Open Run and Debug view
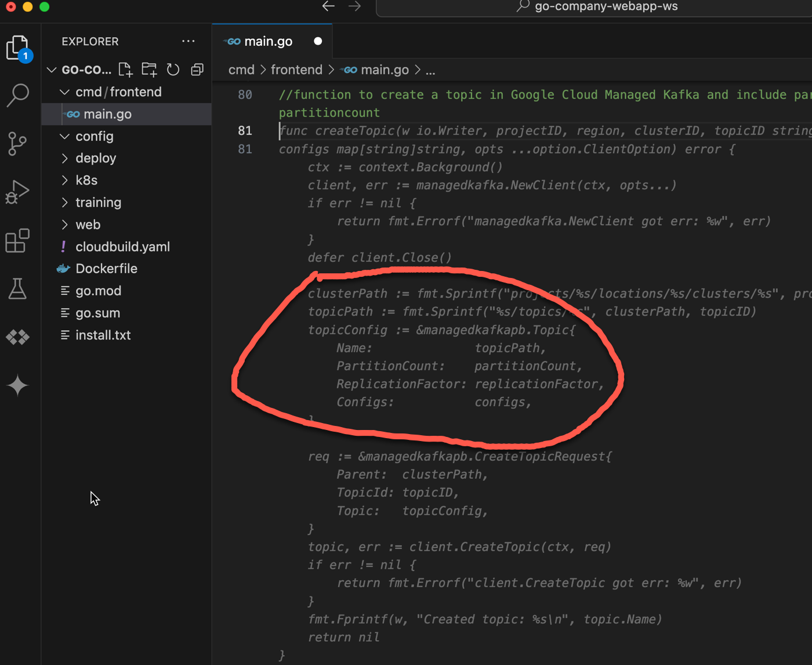This screenshot has height=665, width=812. pyautogui.click(x=17, y=192)
